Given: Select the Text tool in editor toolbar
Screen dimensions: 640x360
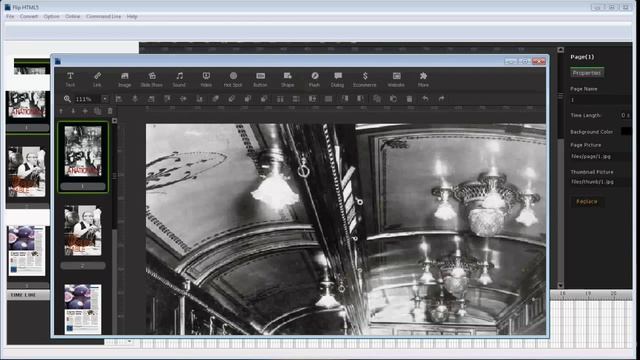Looking at the screenshot, I should [70, 79].
